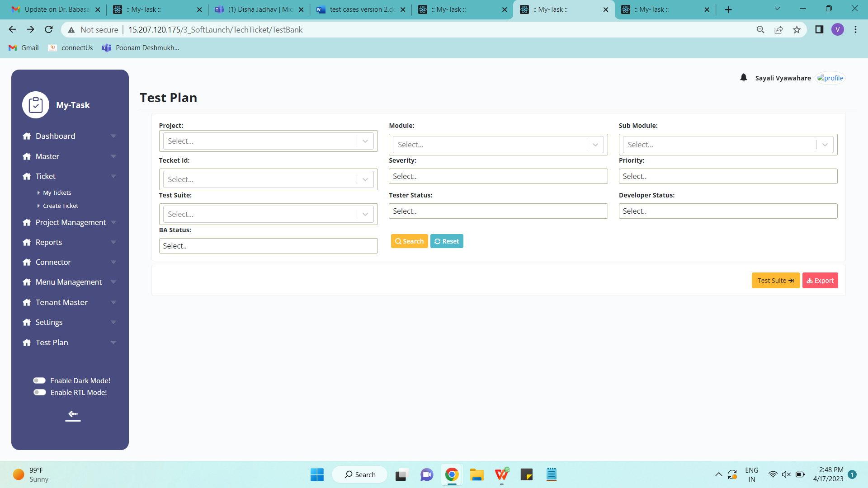Click the notification bell icon
This screenshot has width=868, height=488.
click(x=744, y=78)
